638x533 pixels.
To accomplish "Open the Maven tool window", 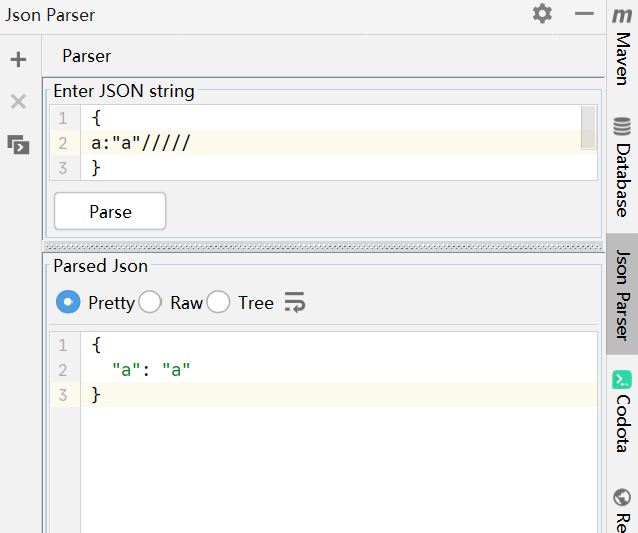I will tap(622, 59).
